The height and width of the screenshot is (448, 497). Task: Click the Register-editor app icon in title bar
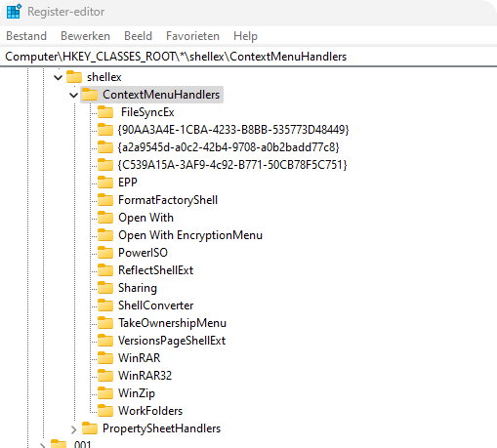click(x=14, y=12)
